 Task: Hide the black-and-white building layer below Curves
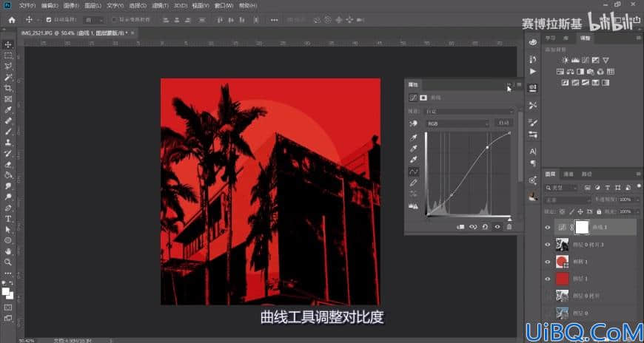tap(548, 245)
